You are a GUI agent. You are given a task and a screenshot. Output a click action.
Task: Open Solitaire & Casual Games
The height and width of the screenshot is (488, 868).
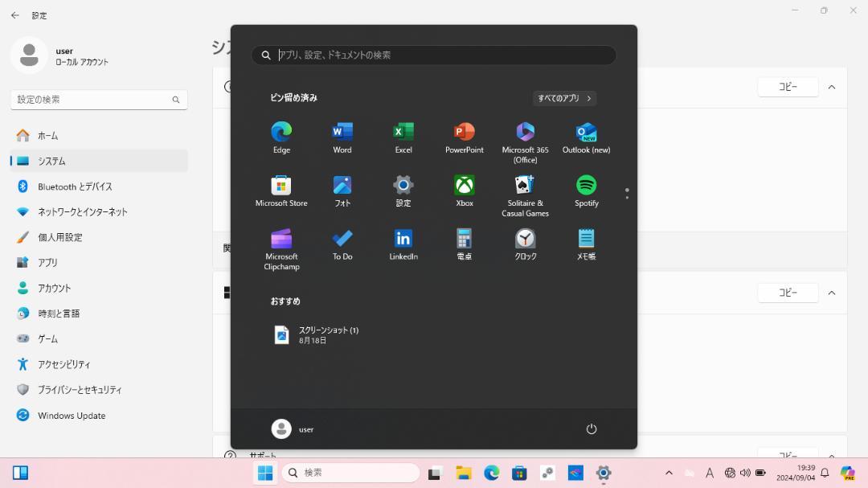click(x=525, y=195)
